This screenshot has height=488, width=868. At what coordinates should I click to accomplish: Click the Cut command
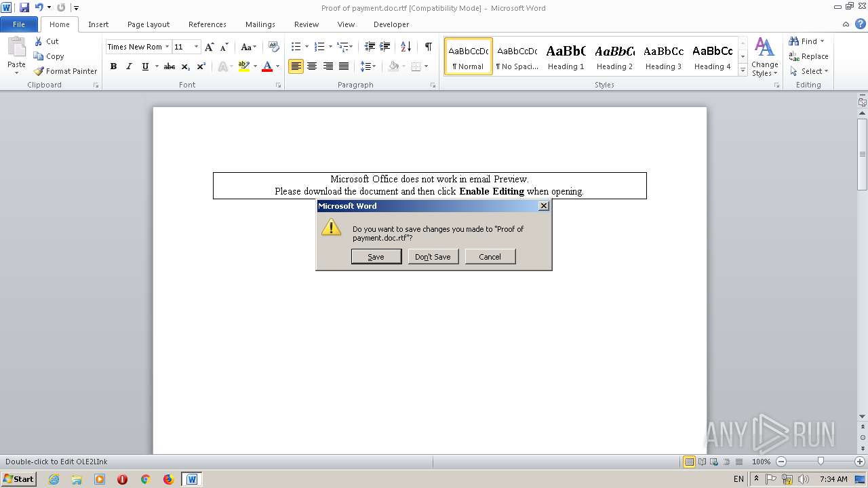(x=47, y=41)
